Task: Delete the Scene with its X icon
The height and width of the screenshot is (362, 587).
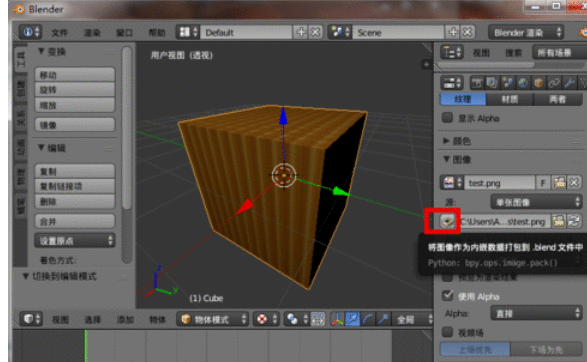Action: coord(467,32)
